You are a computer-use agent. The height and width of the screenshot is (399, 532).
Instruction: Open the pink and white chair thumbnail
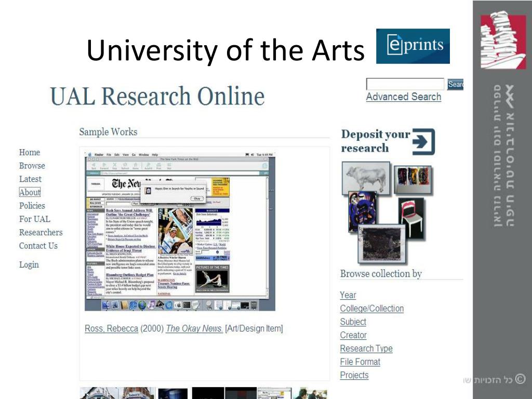pyautogui.click(x=411, y=219)
